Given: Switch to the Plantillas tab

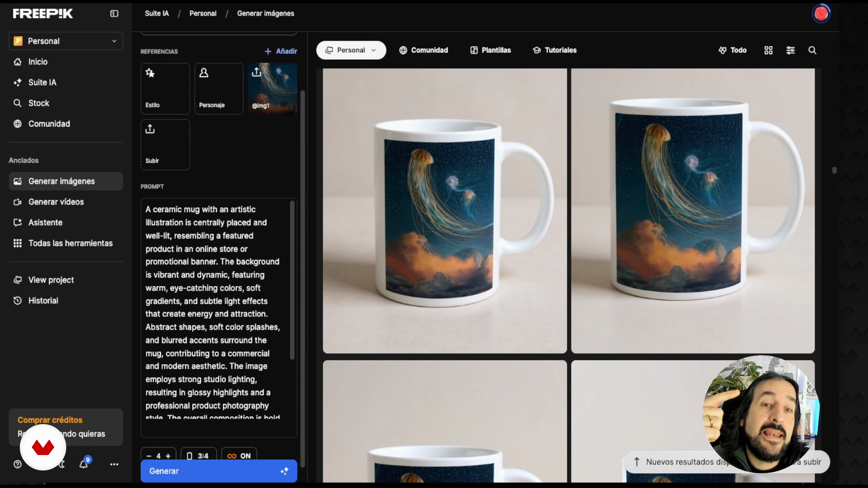Looking at the screenshot, I should pyautogui.click(x=491, y=50).
